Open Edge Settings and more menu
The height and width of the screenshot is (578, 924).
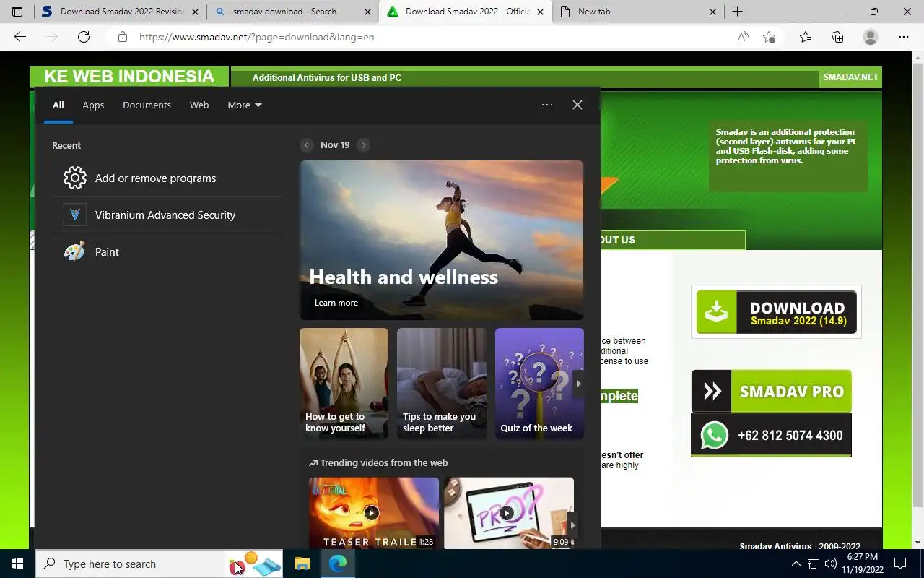click(904, 37)
